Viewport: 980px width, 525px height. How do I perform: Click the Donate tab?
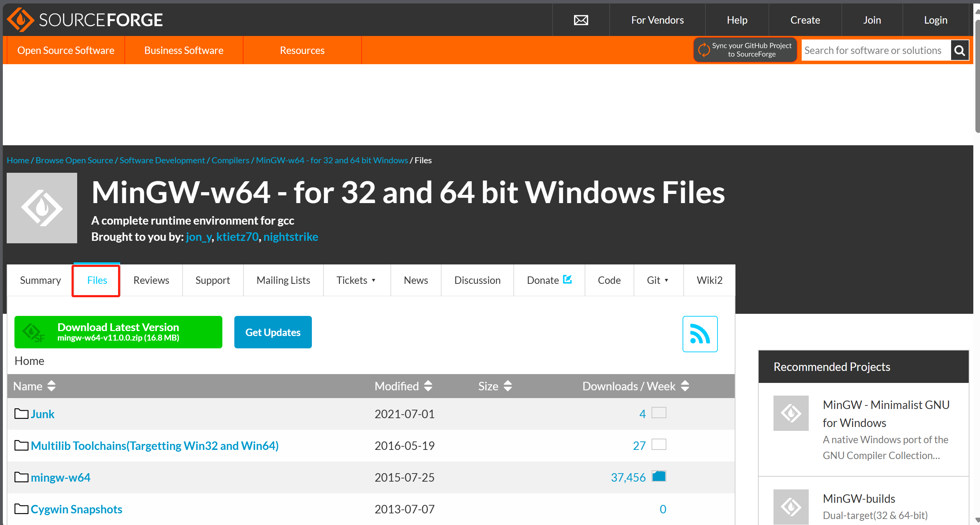click(549, 280)
